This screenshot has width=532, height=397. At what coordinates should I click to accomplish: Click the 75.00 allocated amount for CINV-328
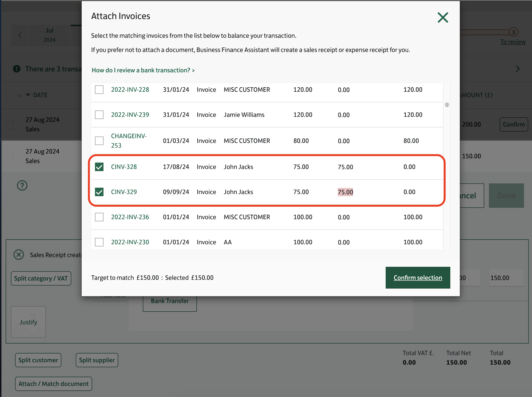(345, 167)
